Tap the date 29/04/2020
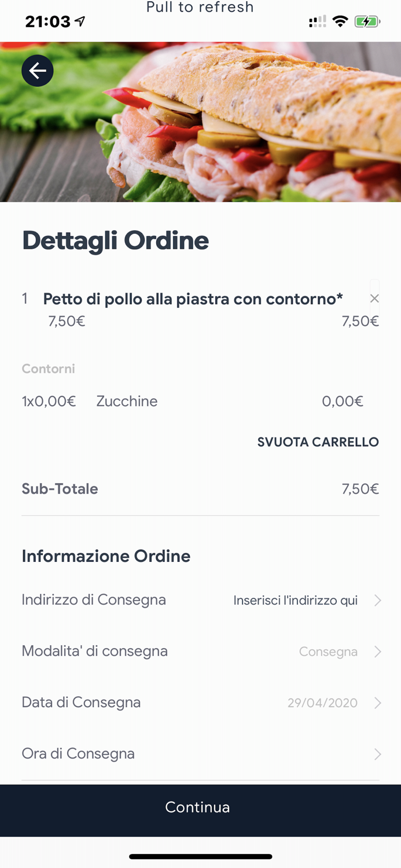 click(323, 702)
